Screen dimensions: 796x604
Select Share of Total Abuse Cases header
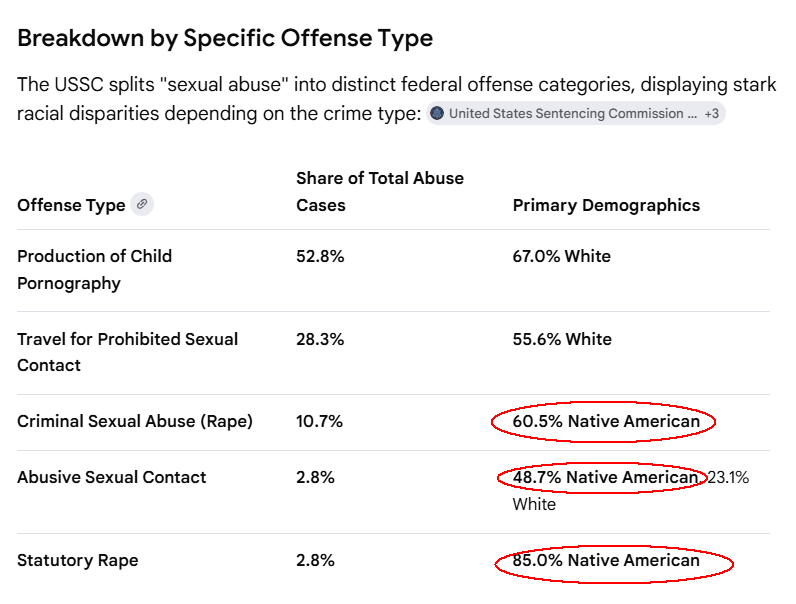(x=380, y=191)
